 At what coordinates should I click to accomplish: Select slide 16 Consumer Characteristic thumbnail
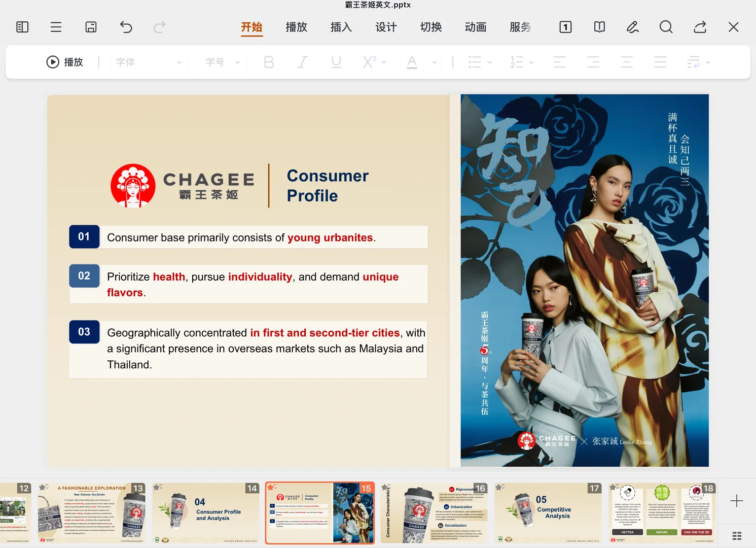point(434,512)
